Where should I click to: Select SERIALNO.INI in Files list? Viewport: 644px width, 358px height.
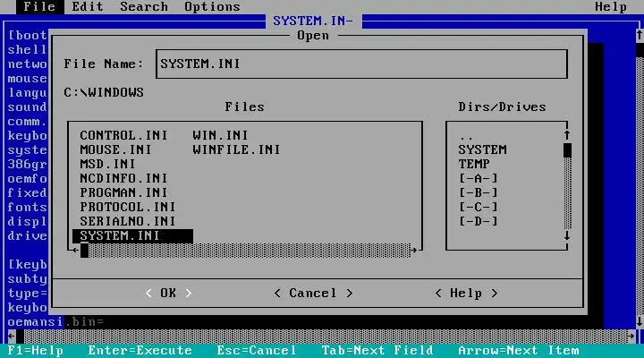pyautogui.click(x=128, y=221)
